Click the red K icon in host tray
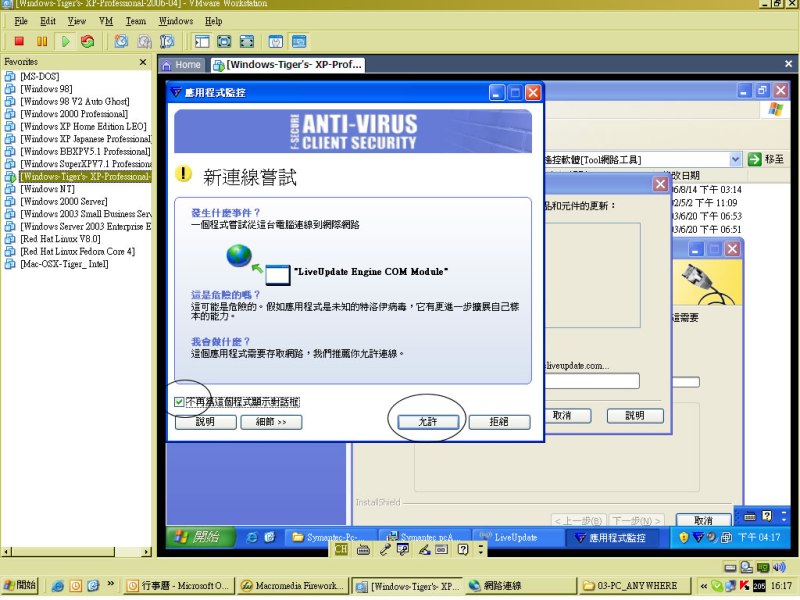Viewport: 800px width, 600px height. [744, 586]
